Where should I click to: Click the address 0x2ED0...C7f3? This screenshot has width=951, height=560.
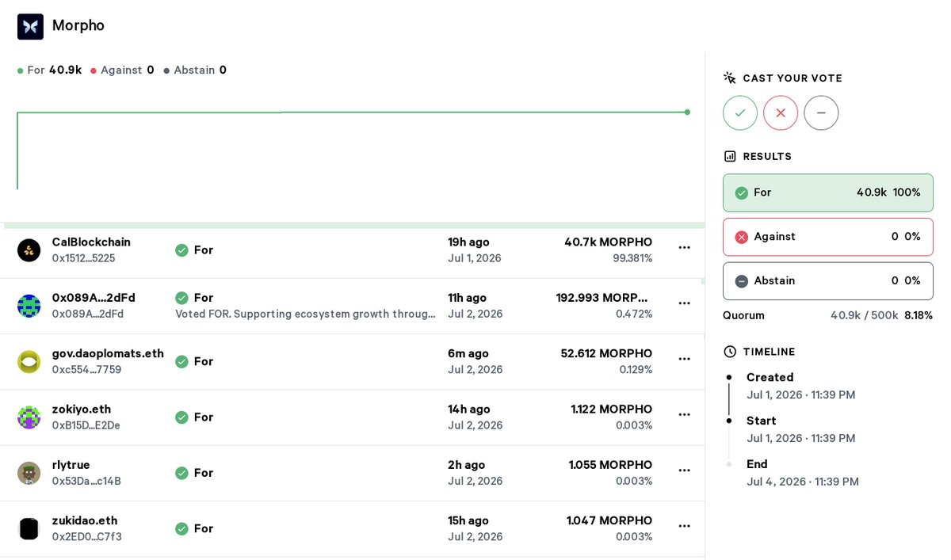click(x=87, y=536)
